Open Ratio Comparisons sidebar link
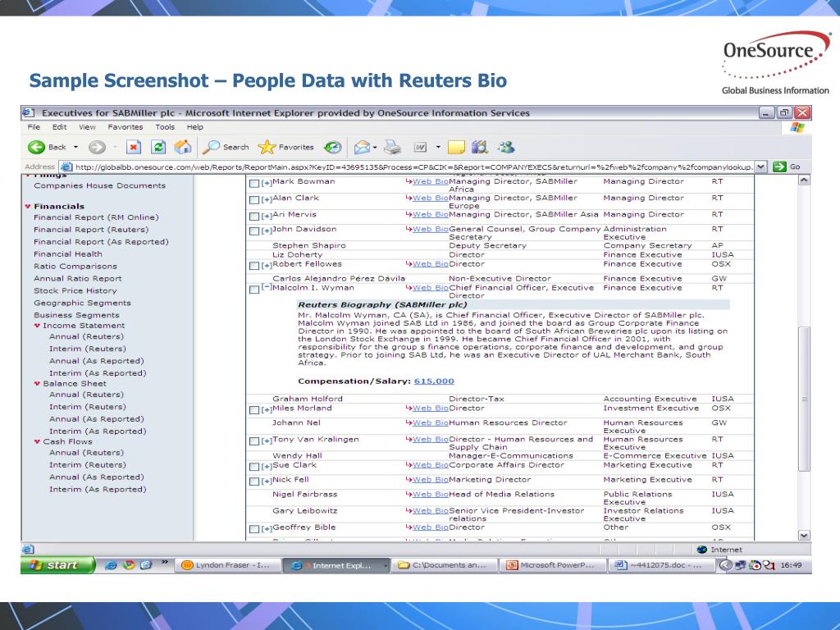Screen dimensions: 840x630 click(75, 267)
